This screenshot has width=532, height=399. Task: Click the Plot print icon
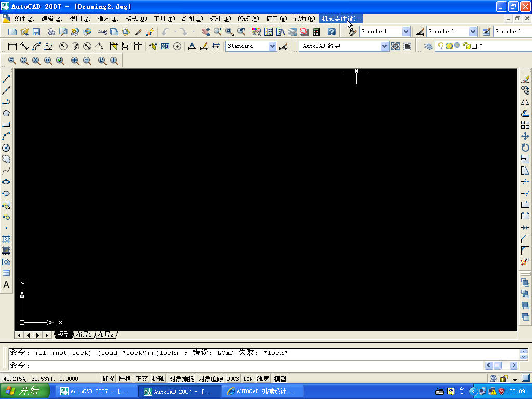(x=51, y=32)
